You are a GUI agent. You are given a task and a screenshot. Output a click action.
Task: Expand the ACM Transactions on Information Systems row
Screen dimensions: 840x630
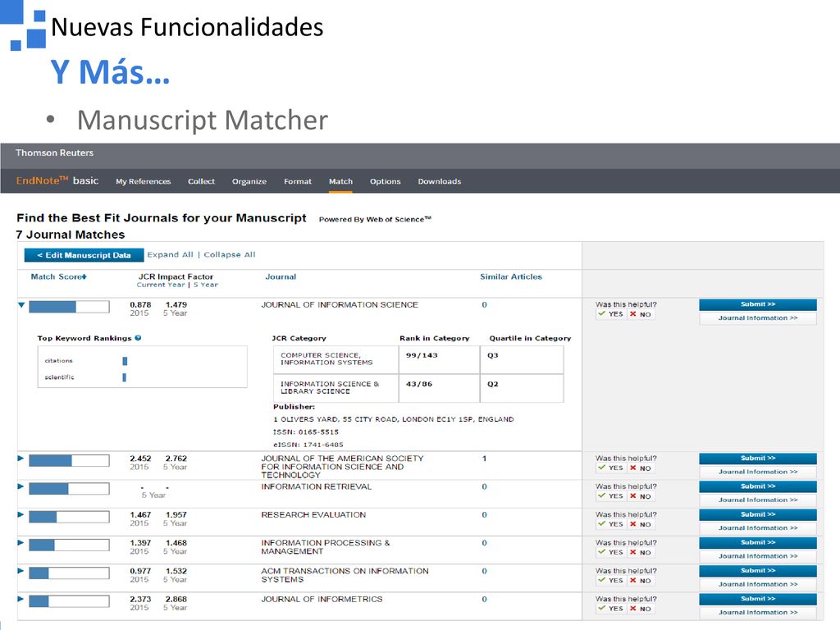tap(21, 571)
